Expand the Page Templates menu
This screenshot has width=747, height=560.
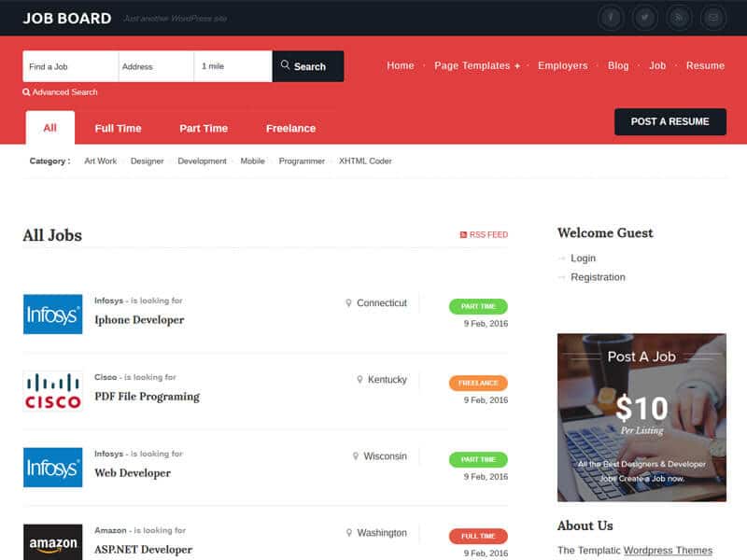coord(477,66)
